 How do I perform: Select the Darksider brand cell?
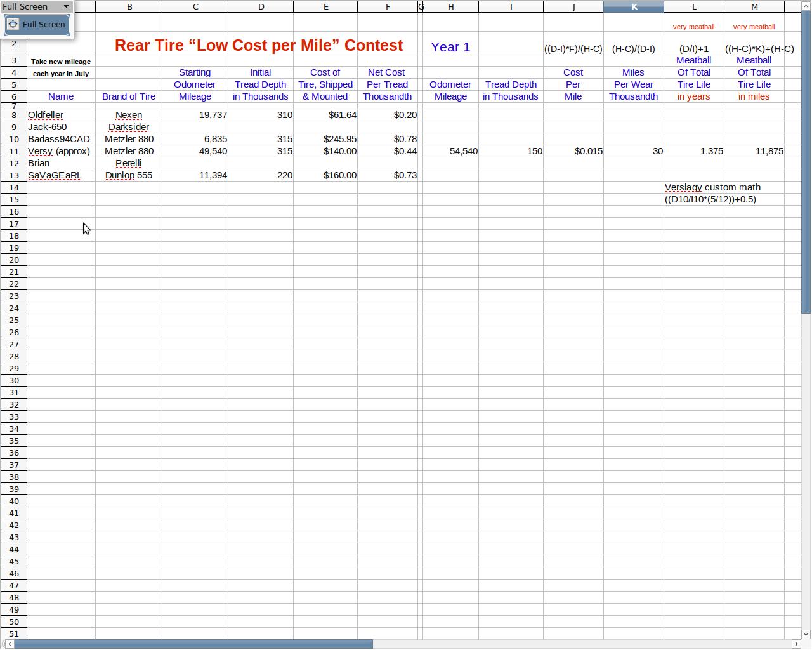click(x=129, y=127)
